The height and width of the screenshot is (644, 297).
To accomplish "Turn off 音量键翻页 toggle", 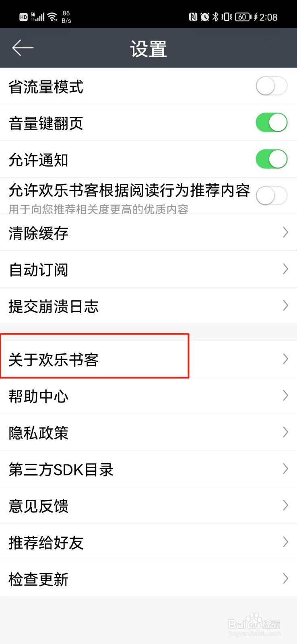I will pyautogui.click(x=271, y=122).
